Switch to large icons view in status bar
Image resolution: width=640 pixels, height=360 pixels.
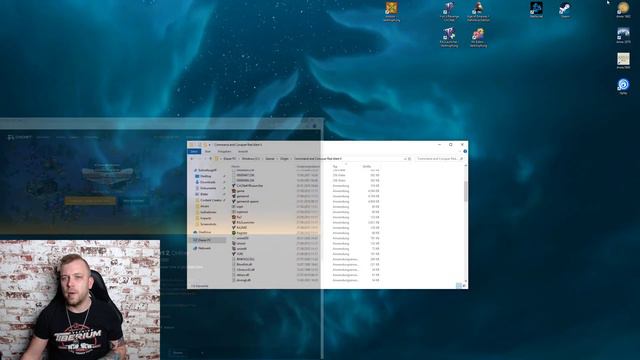tap(464, 286)
